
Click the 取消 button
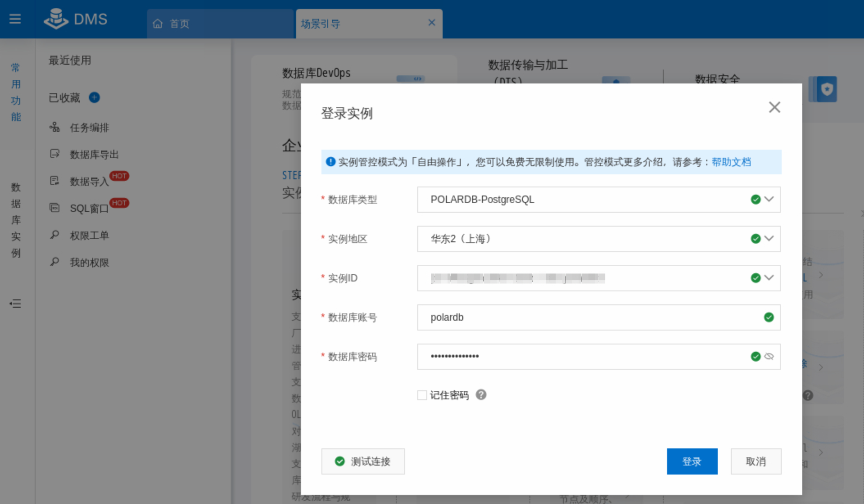[x=756, y=461]
